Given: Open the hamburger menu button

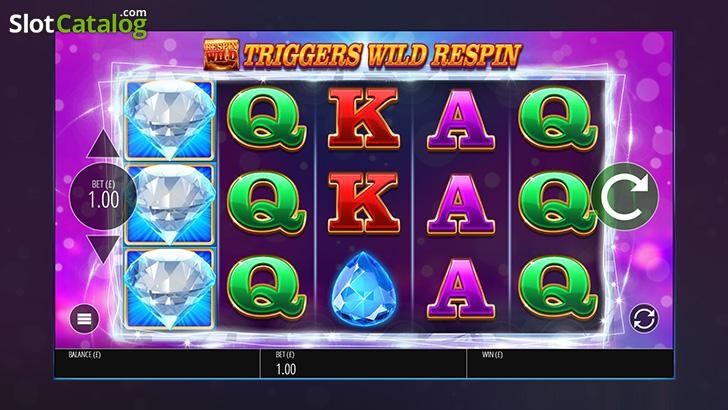Looking at the screenshot, I should 84,319.
